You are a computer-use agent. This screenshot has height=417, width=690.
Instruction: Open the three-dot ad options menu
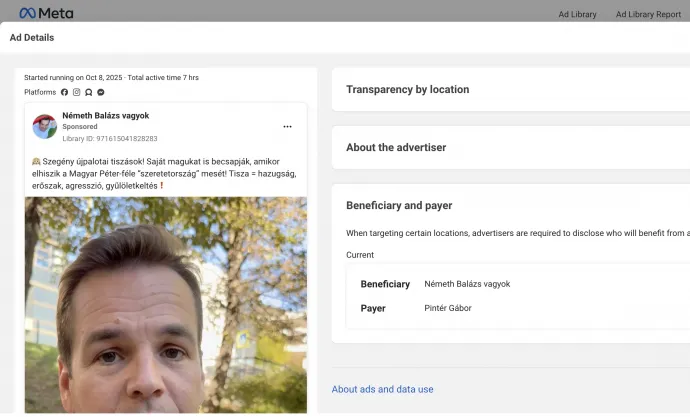287,127
